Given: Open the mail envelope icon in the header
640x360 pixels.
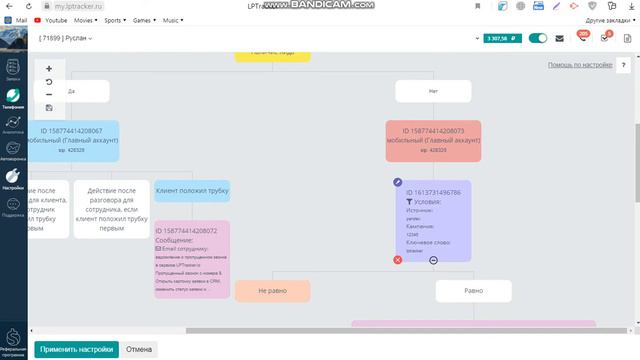Looking at the screenshot, I should click(x=560, y=38).
